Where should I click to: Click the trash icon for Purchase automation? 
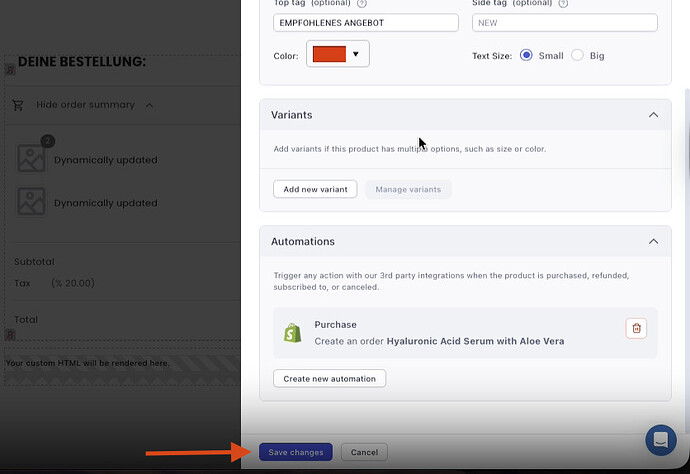637,328
